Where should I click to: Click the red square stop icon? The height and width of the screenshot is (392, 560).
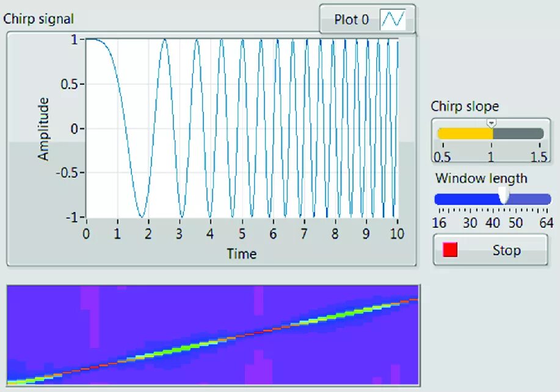pyautogui.click(x=450, y=250)
